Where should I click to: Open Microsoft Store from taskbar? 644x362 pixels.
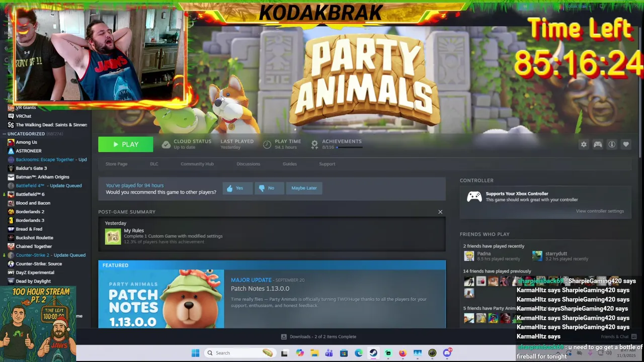click(x=344, y=353)
